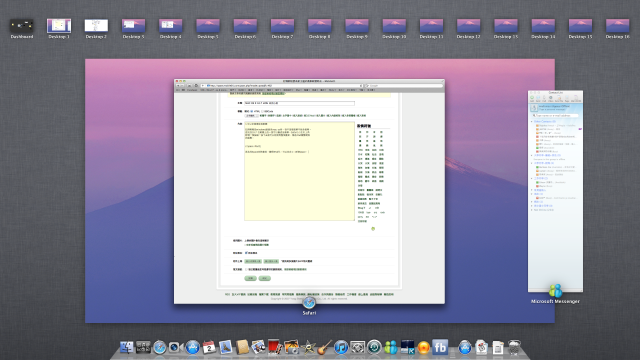Viewport: 640px width, 360px height.
Task: Click the Safari badge under the window
Action: (309, 303)
